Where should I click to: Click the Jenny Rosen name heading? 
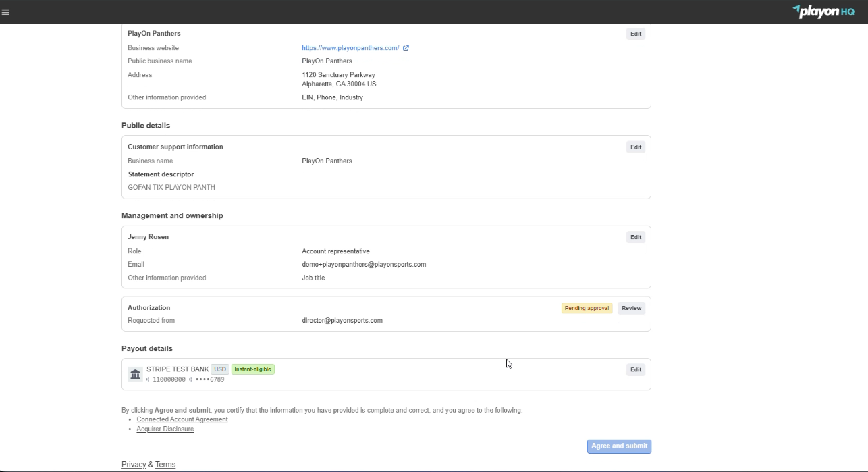[148, 237]
